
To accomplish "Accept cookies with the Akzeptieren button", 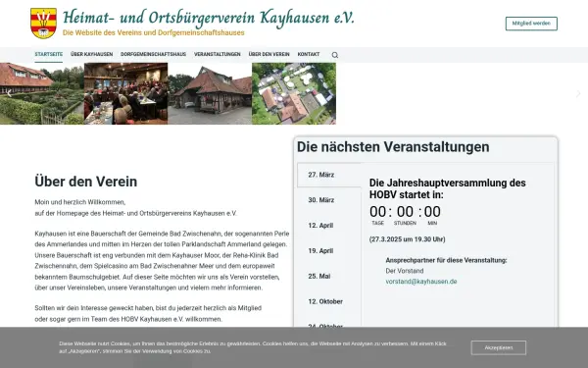I will pos(499,347).
